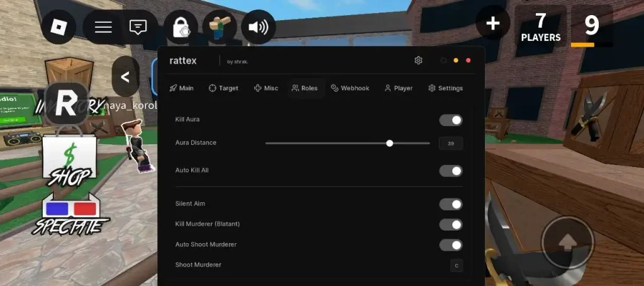Open the hamburger menu button

click(x=103, y=27)
